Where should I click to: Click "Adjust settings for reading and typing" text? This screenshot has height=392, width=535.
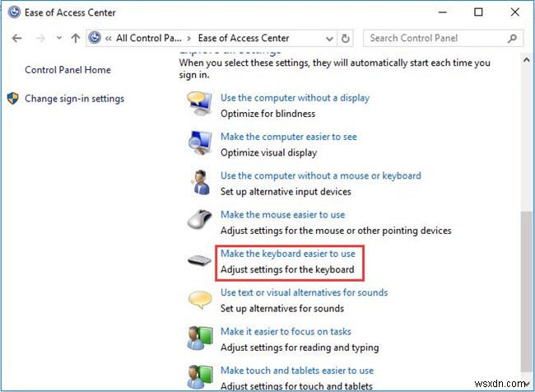tap(300, 348)
